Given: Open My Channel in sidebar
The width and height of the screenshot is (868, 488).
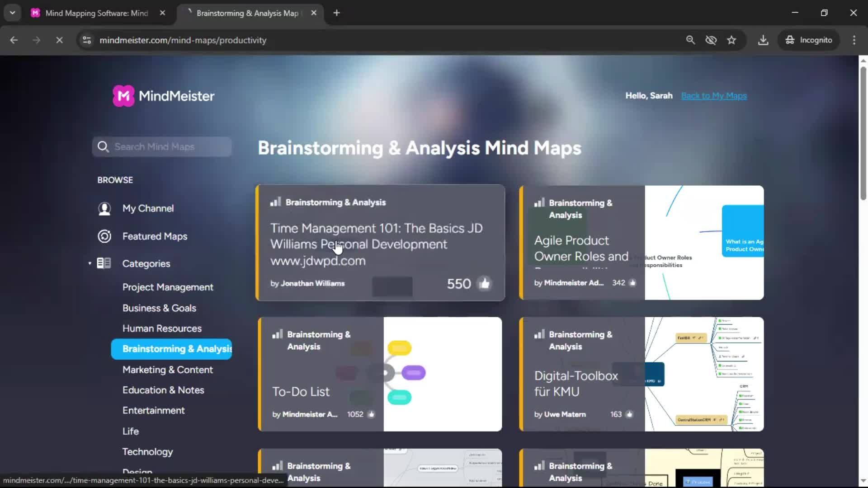Looking at the screenshot, I should (148, 208).
